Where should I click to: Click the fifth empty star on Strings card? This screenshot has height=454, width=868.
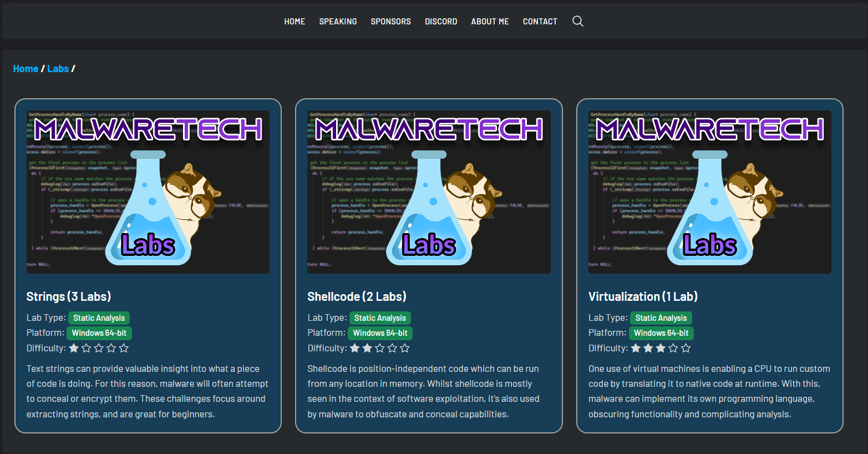(x=124, y=348)
